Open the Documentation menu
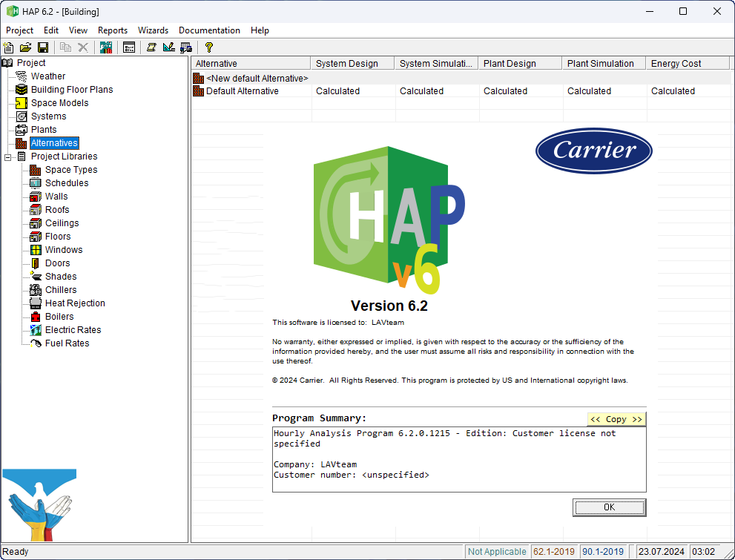 [209, 30]
